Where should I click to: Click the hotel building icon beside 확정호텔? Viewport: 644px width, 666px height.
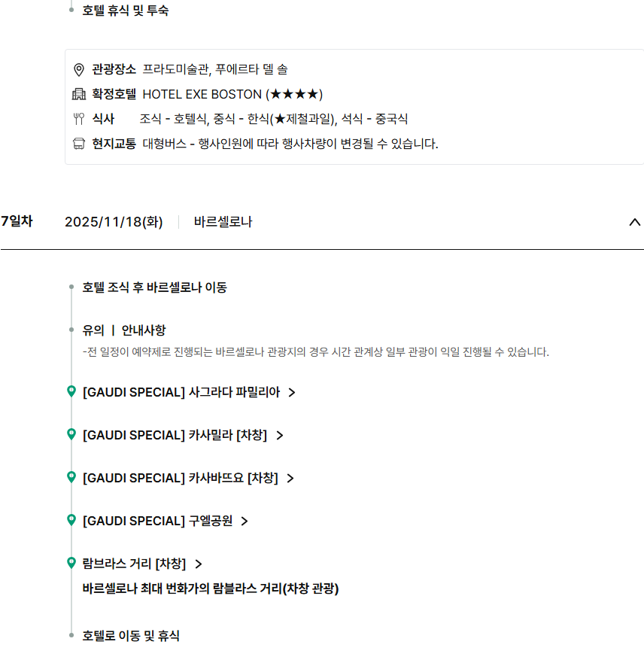coord(79,94)
